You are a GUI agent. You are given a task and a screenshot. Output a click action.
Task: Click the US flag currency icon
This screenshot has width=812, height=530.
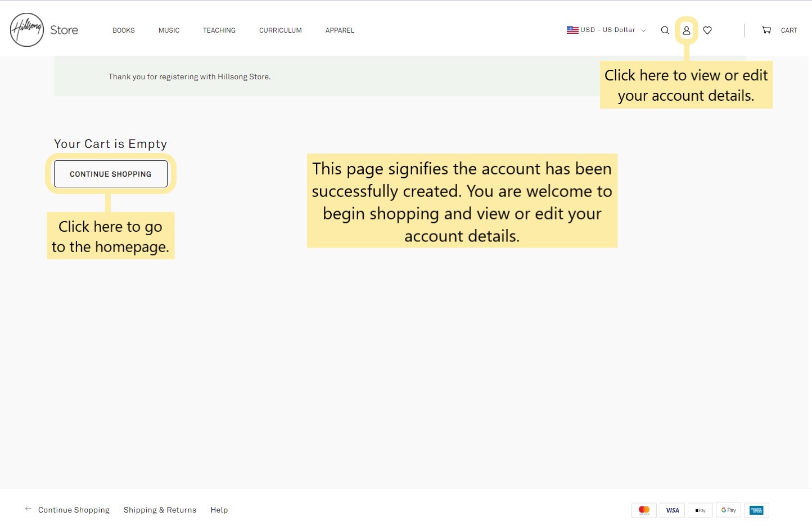(x=572, y=30)
